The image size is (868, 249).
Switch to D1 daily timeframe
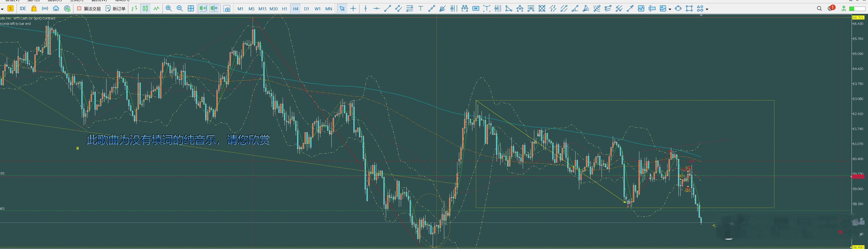click(x=306, y=9)
